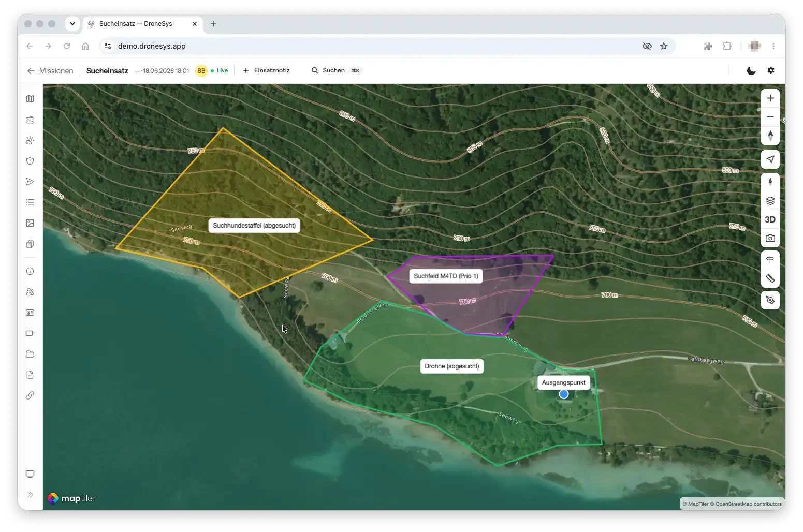Reset map bearing with compass button
The image size is (803, 532).
pyautogui.click(x=770, y=136)
